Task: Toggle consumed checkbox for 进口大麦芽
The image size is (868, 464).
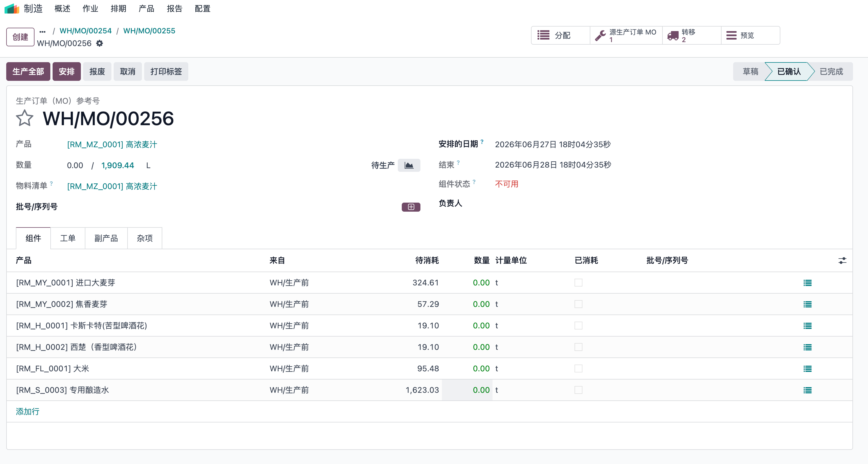Action: click(578, 283)
